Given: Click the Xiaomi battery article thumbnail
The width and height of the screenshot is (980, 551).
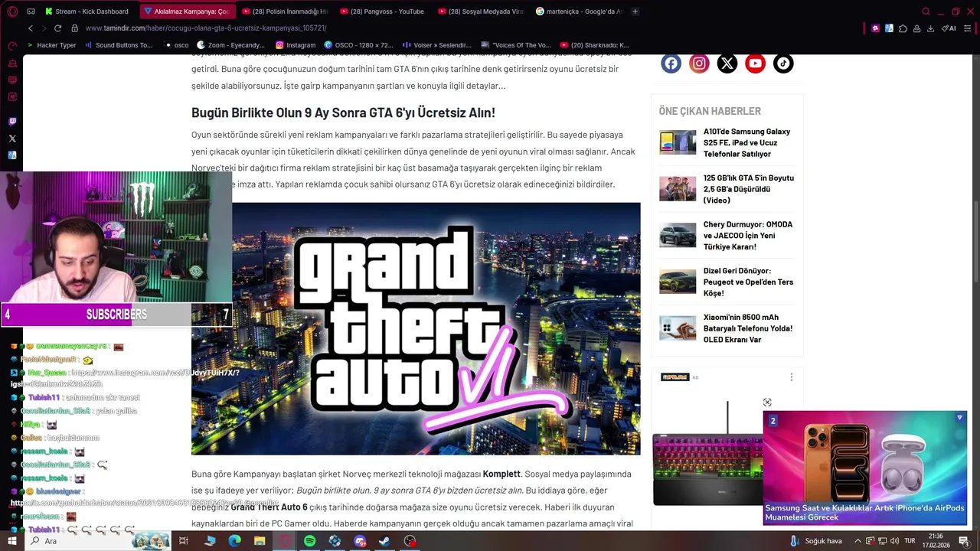Looking at the screenshot, I should click(678, 328).
